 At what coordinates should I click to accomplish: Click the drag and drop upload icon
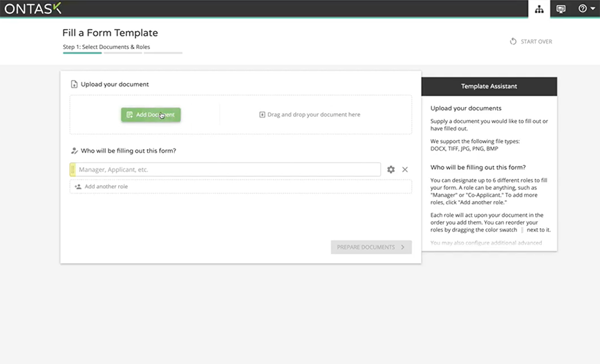[x=262, y=115]
